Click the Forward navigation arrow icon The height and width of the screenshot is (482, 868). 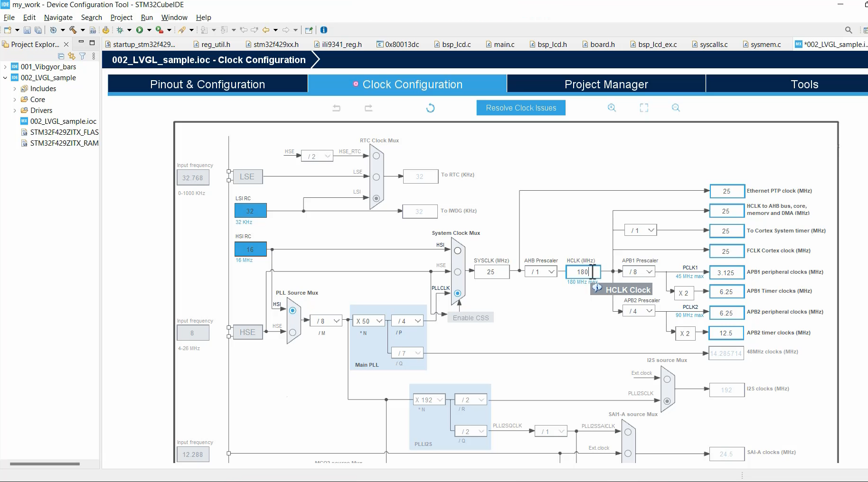coord(286,30)
